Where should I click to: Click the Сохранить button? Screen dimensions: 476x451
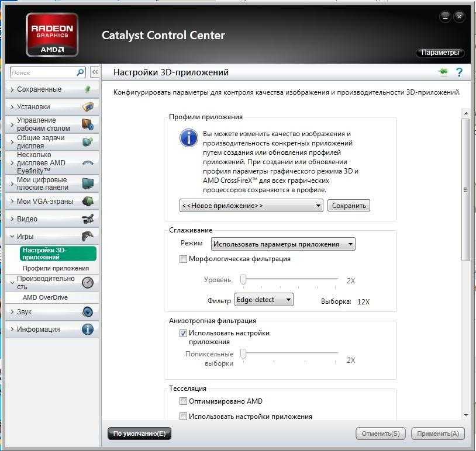[349, 206]
